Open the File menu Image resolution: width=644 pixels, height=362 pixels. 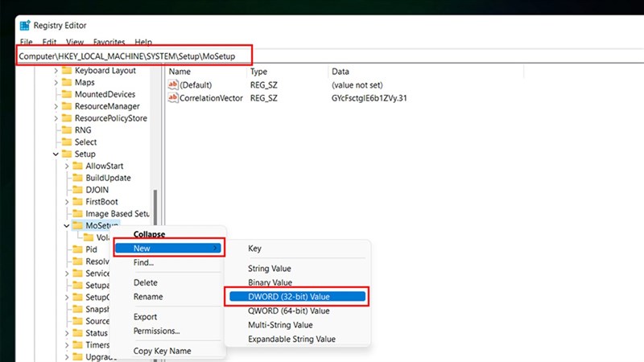(27, 42)
